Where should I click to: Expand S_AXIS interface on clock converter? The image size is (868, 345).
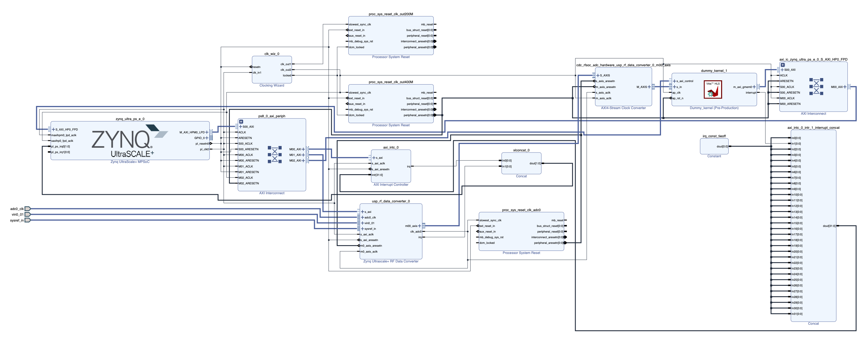(x=598, y=75)
